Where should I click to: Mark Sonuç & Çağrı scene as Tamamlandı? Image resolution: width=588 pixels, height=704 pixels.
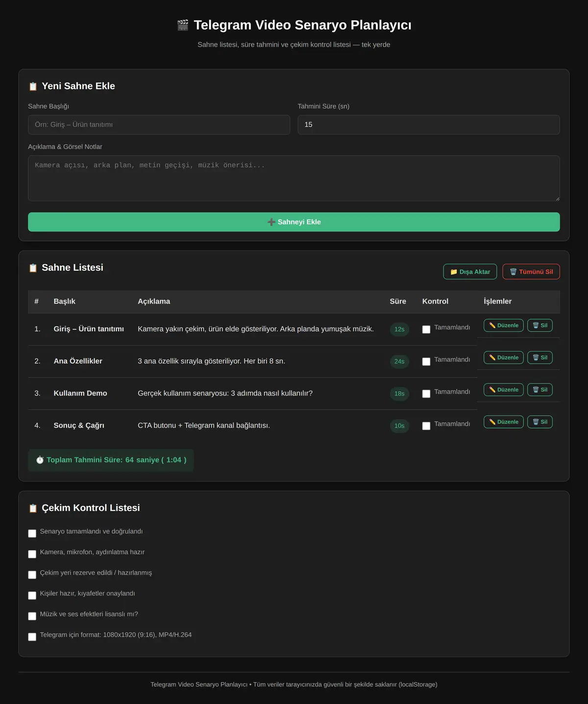(x=426, y=426)
